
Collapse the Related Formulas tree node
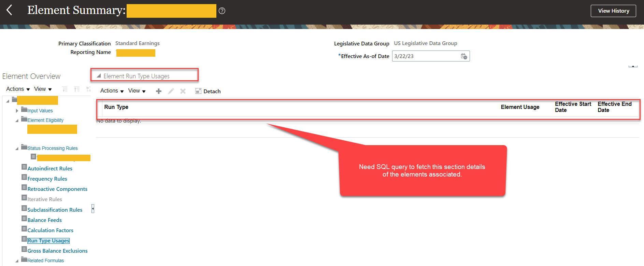coord(17,261)
